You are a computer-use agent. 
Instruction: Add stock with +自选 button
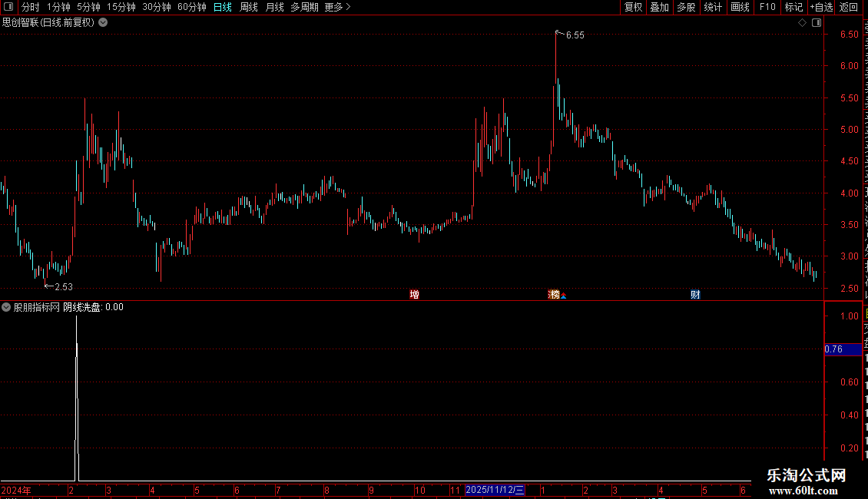click(821, 7)
